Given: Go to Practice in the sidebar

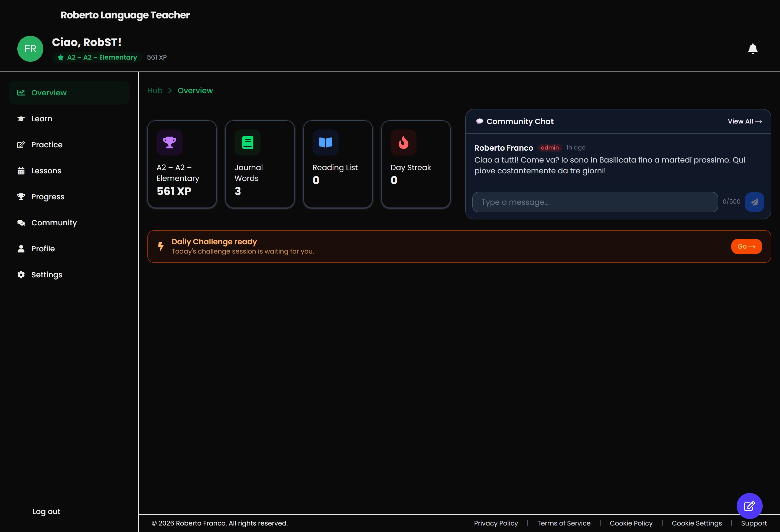Looking at the screenshot, I should 47,145.
